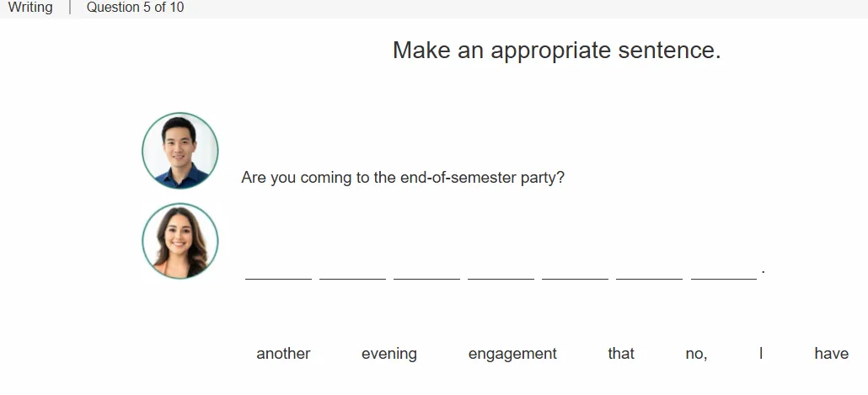
Task: Click the second blank of the answer sentence
Action: [352, 271]
